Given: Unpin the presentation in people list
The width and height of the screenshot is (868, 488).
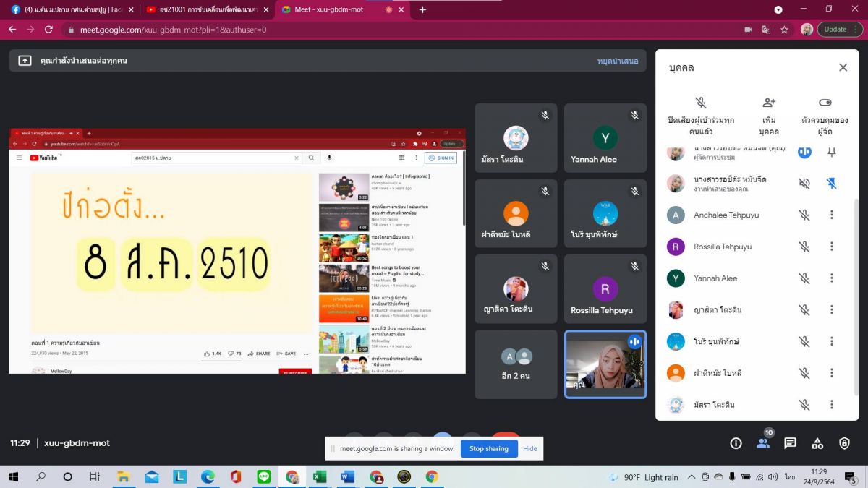Looking at the screenshot, I should tap(832, 184).
